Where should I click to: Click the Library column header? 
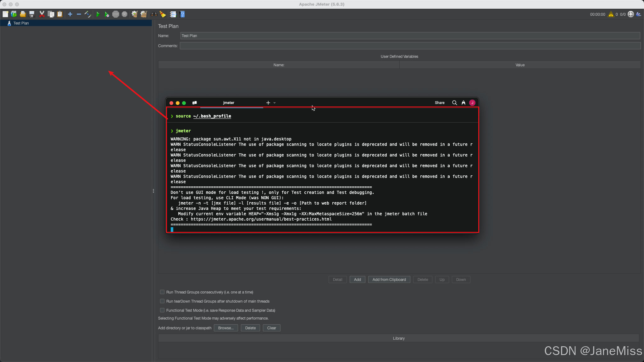pyautogui.click(x=399, y=338)
